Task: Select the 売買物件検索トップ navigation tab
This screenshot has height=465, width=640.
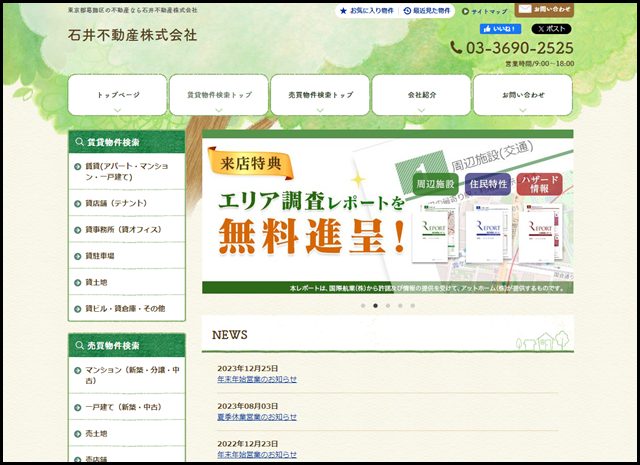Action: (x=320, y=95)
